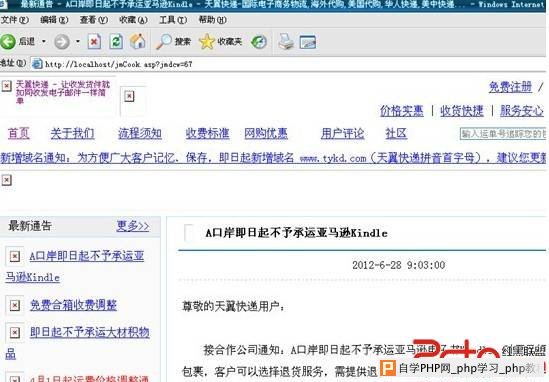Image resolution: width=549 pixels, height=382 pixels.
Task: Open the 网购优惠 navigation link
Action: click(x=266, y=133)
